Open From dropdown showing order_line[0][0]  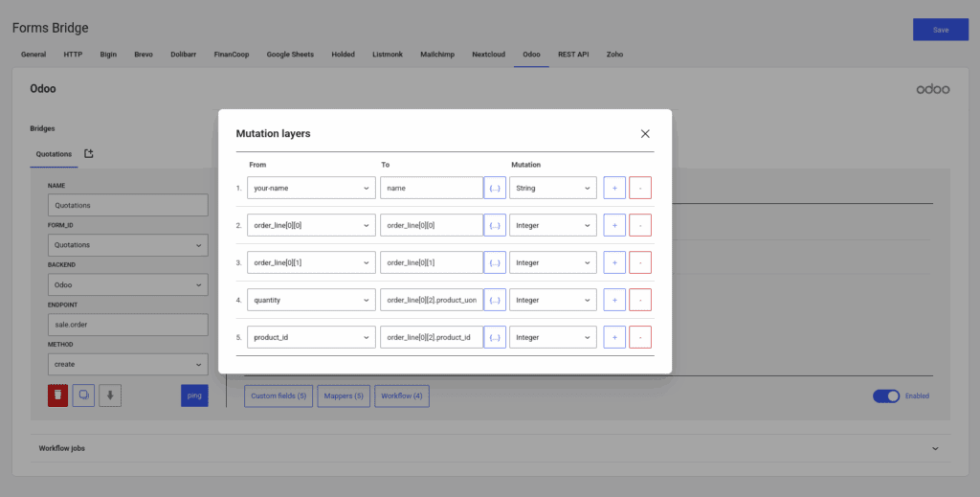click(311, 225)
